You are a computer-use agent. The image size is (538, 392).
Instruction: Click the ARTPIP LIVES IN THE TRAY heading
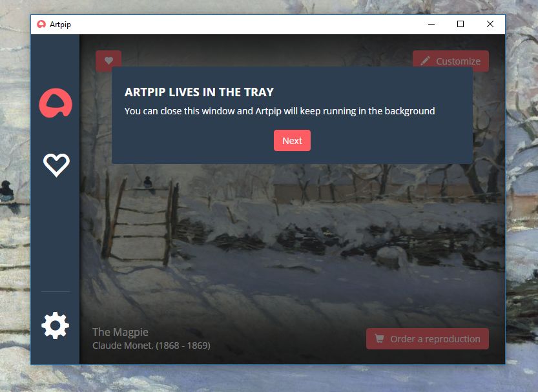(199, 92)
